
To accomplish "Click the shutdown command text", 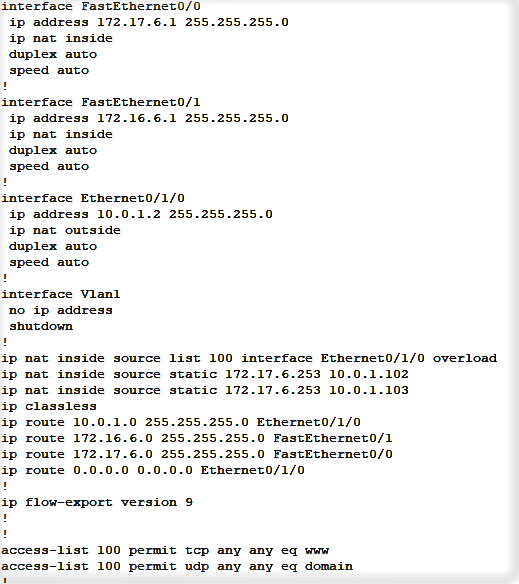I will (x=41, y=326).
